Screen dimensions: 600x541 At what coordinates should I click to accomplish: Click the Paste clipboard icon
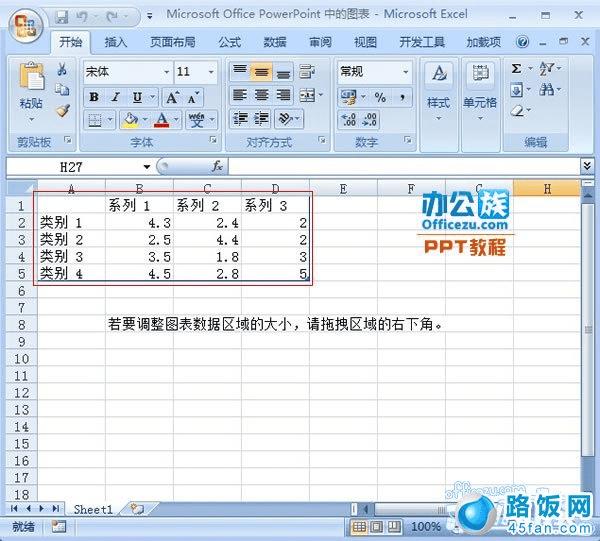(31, 77)
